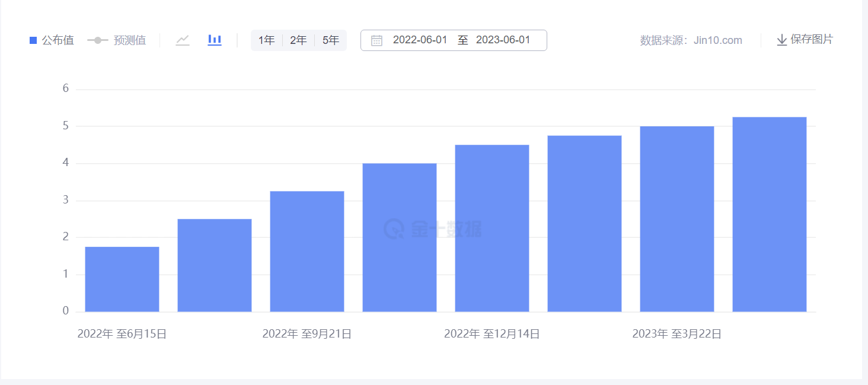
Task: Open the Jin10.com data source text
Action: coord(717,40)
